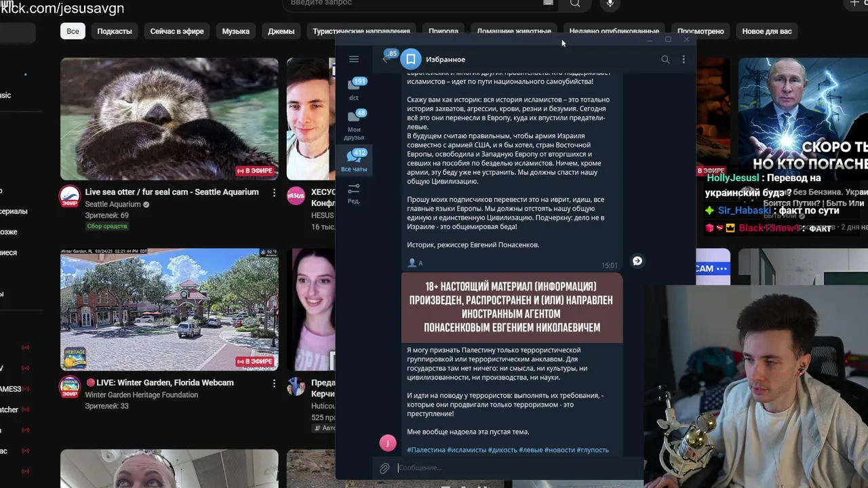Viewport: 868px width, 488px height.
Task: Open Ред. folder editing settings
Action: [x=354, y=193]
